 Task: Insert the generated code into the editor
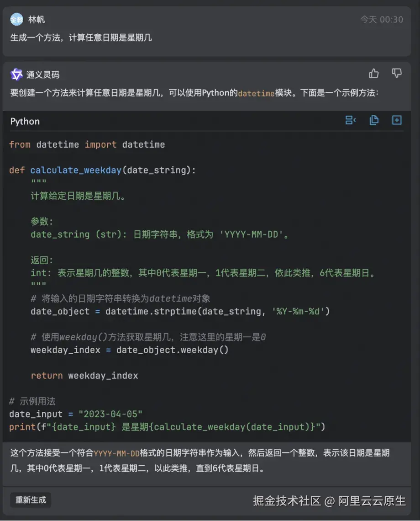click(x=351, y=120)
